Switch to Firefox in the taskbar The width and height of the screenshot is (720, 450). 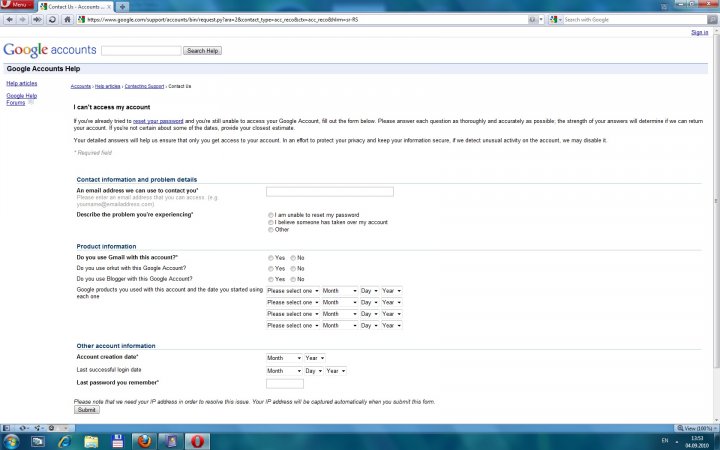(144, 442)
